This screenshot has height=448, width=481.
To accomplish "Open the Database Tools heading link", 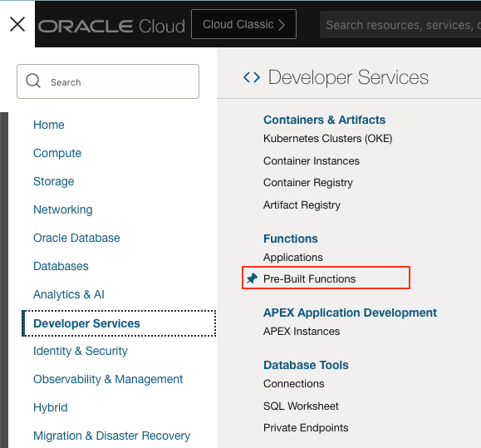I will coord(306,365).
